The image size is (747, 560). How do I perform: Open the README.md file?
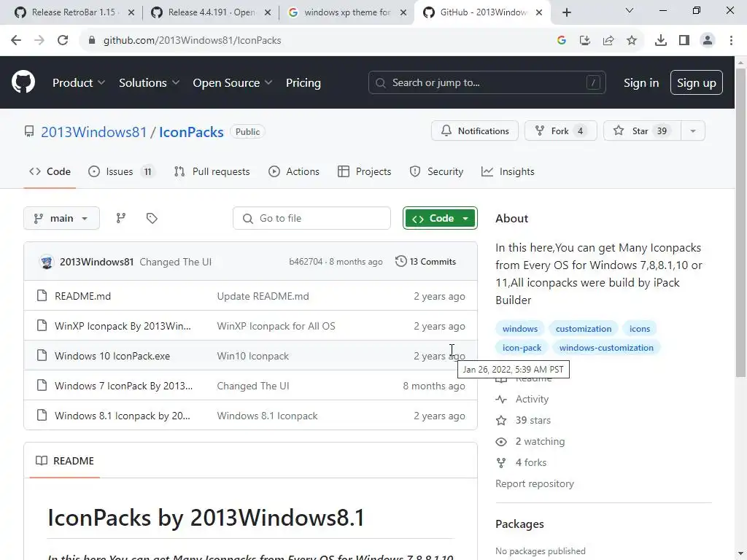[83, 296]
